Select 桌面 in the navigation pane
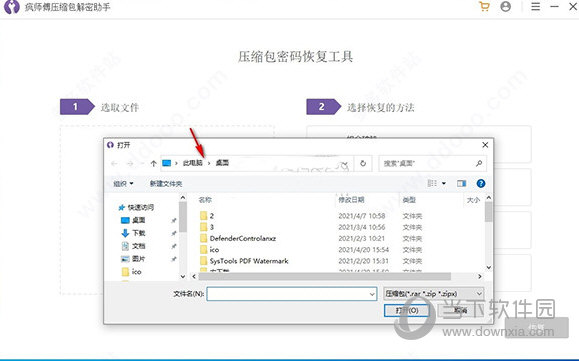The image size is (579, 361). point(139,220)
